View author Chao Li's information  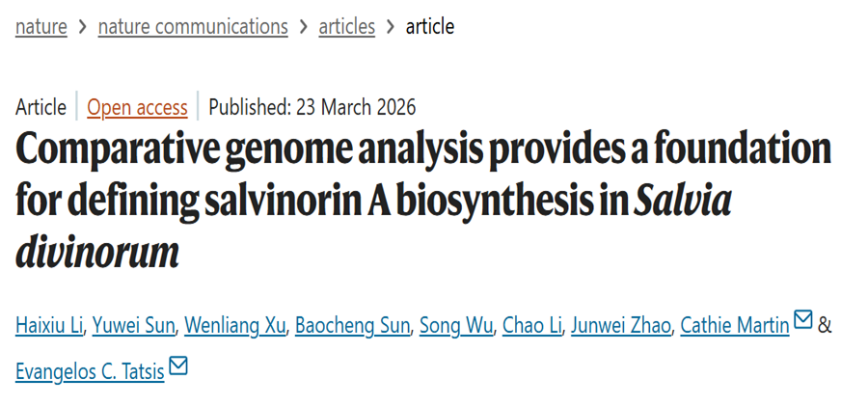(x=530, y=325)
